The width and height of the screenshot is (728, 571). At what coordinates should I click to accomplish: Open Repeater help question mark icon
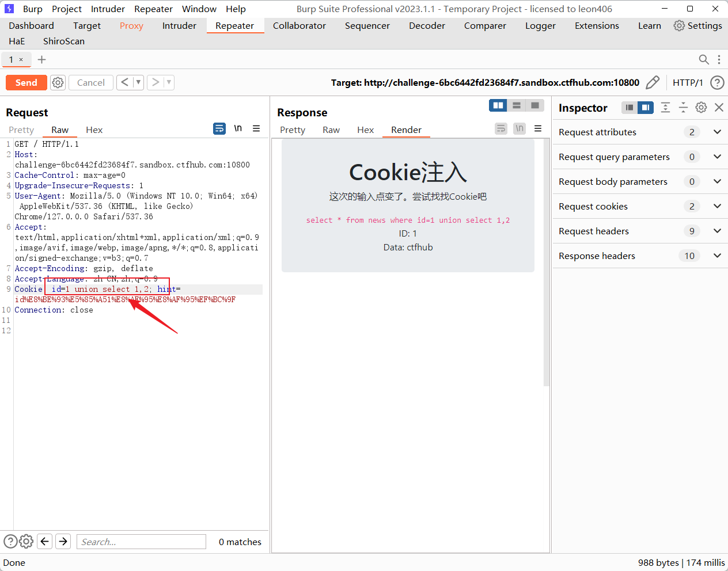717,82
